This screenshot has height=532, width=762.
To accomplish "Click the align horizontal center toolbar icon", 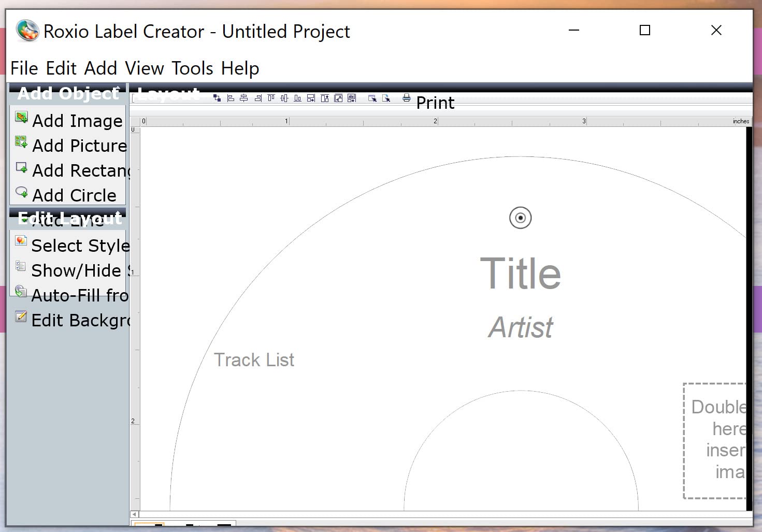I will [244, 98].
